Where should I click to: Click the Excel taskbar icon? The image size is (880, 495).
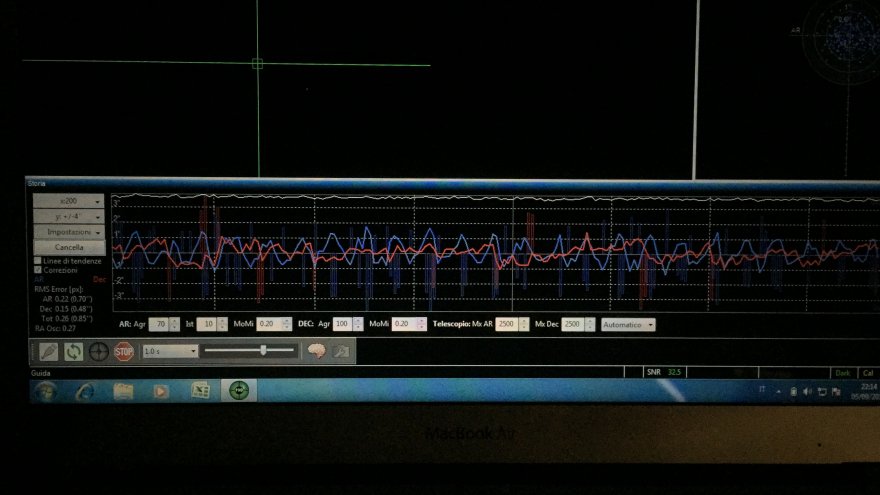[200, 391]
